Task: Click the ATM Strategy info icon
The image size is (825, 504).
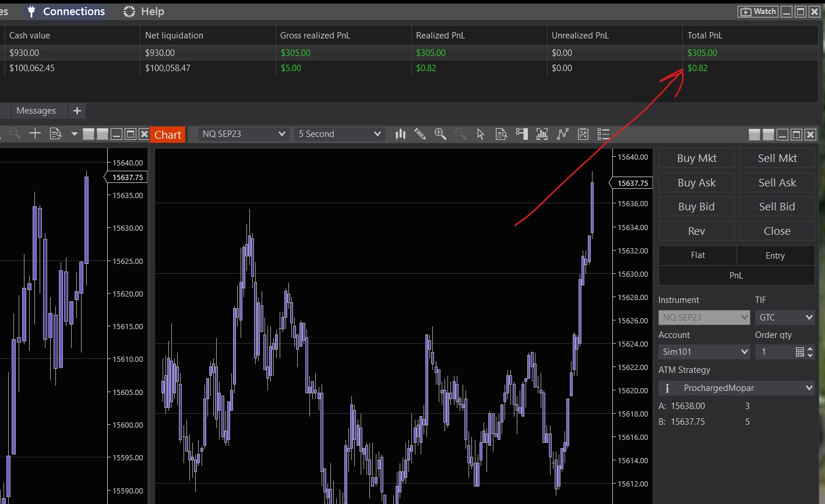Action: pos(667,388)
